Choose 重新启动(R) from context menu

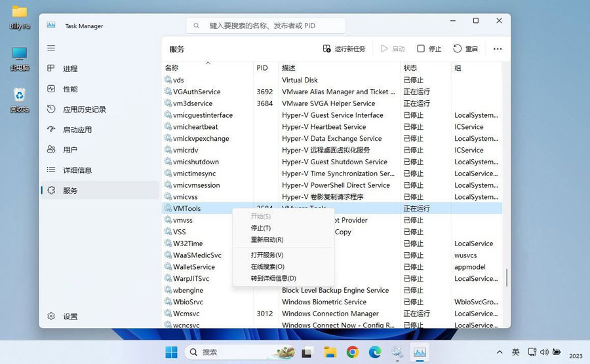click(267, 240)
